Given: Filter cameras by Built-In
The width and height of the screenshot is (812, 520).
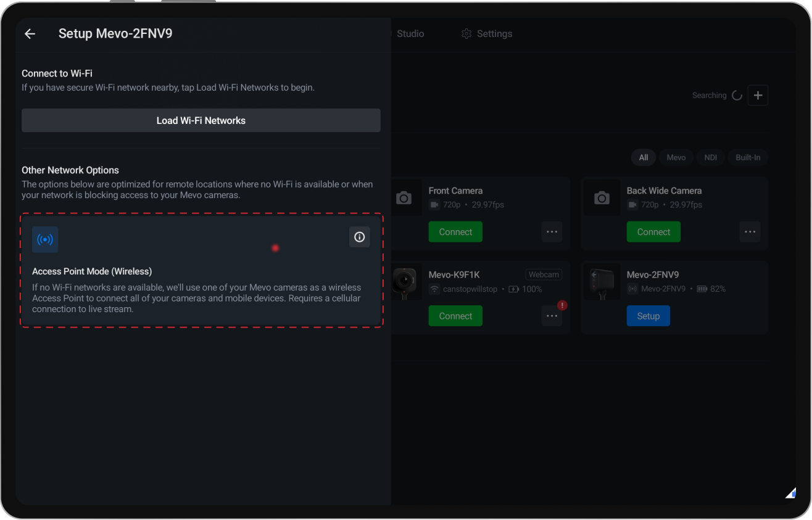Looking at the screenshot, I should click(748, 157).
